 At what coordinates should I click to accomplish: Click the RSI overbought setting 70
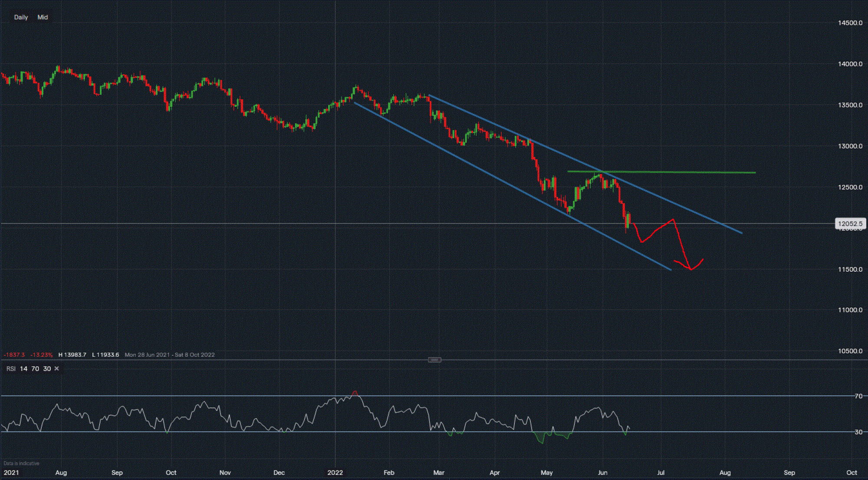(x=35, y=368)
